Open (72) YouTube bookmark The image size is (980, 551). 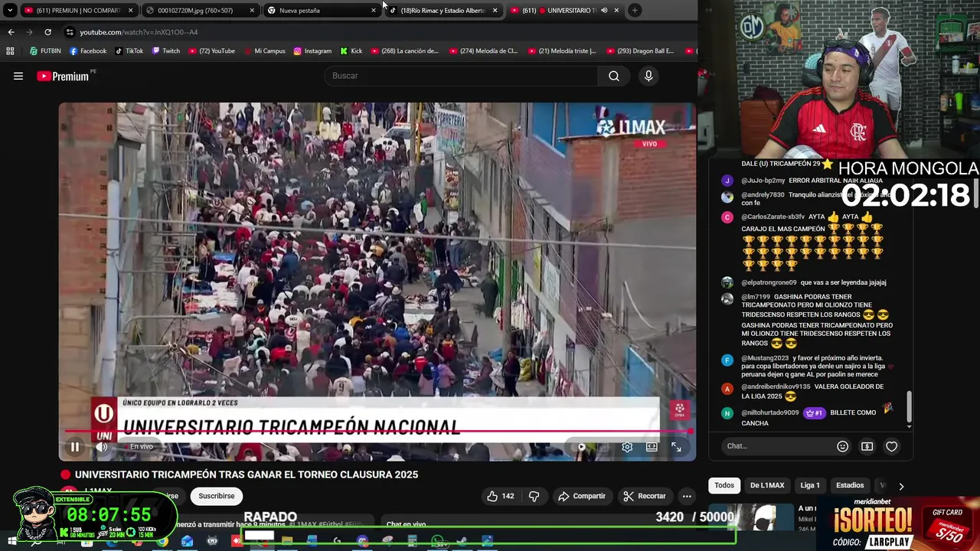click(x=211, y=51)
